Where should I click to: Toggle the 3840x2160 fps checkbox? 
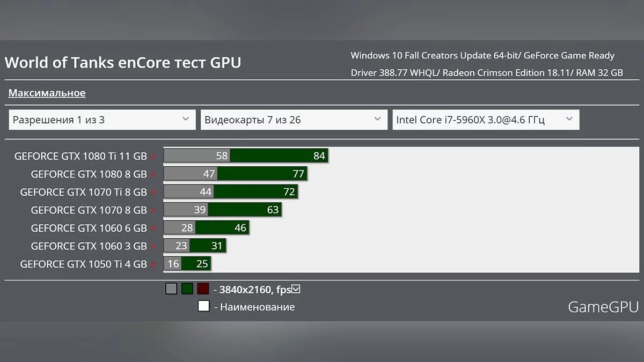click(296, 290)
